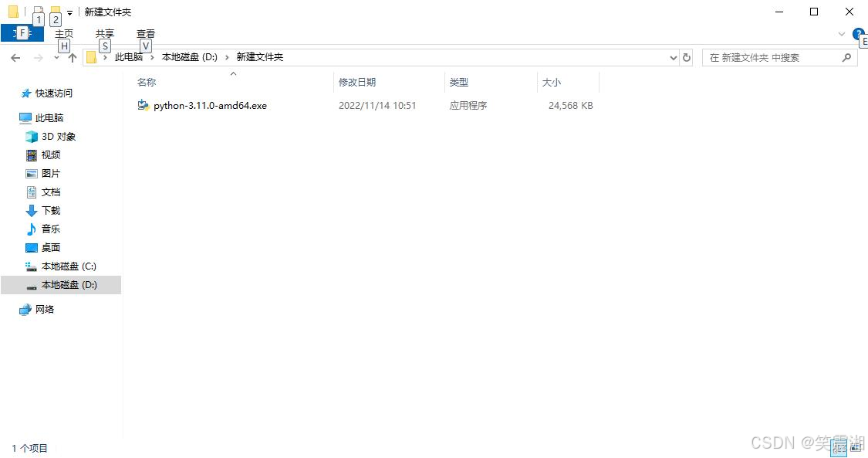This screenshot has height=458, width=868.
Task: Click the 1 个项目 status bar text
Action: click(x=30, y=448)
